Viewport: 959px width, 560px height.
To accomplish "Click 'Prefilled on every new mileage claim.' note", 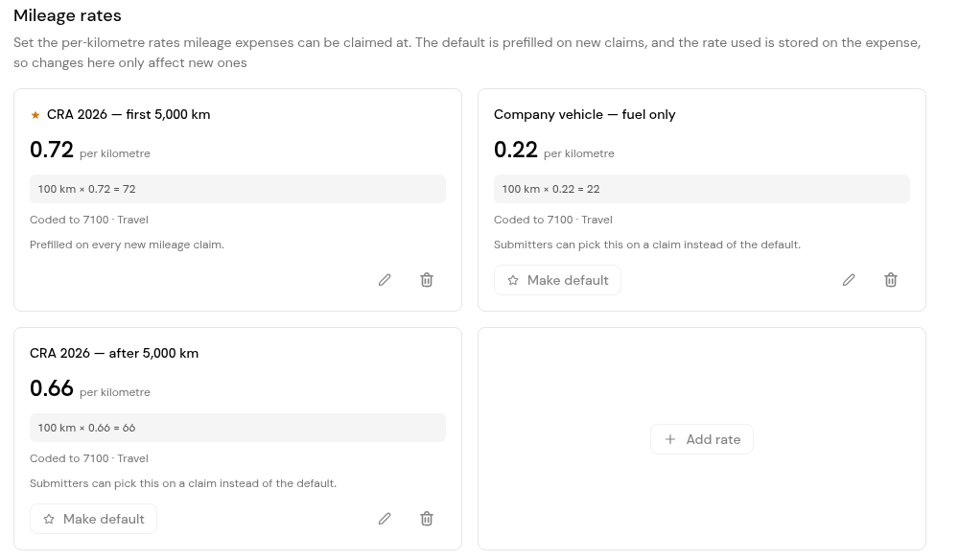I will click(128, 245).
